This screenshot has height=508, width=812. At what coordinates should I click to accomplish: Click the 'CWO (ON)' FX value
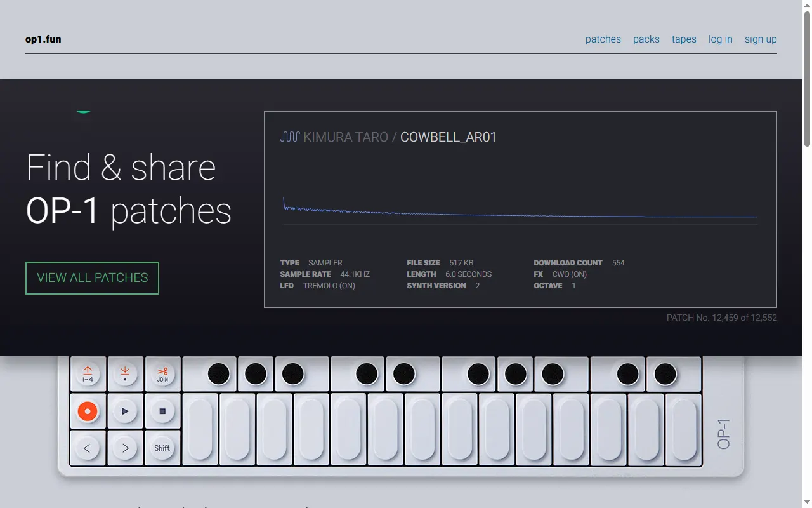pyautogui.click(x=570, y=274)
